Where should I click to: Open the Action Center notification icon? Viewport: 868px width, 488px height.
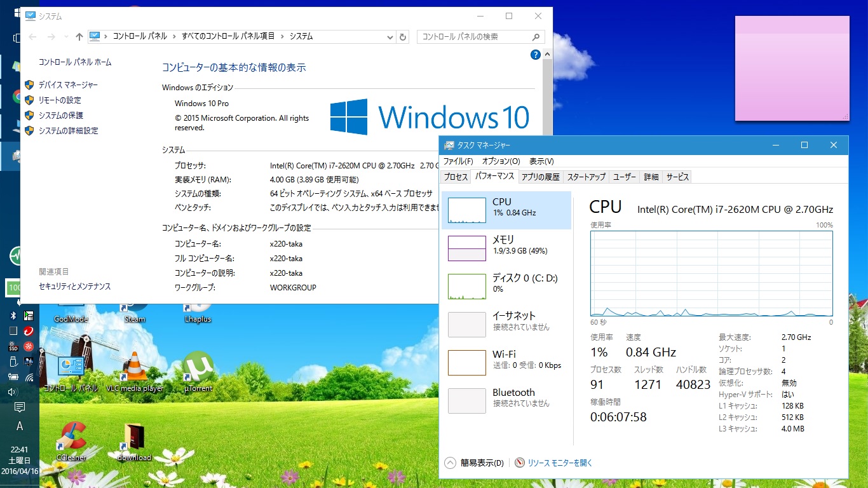tap(20, 407)
